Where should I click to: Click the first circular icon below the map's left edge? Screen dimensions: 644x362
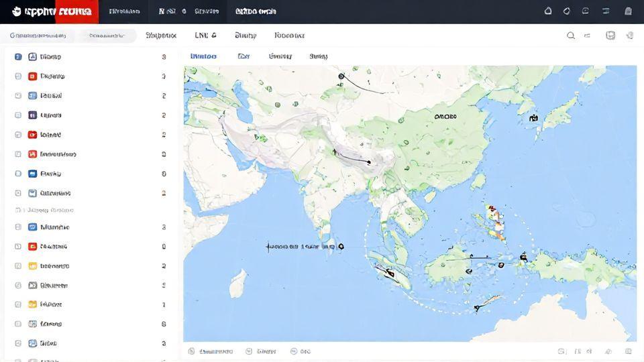pyautogui.click(x=191, y=351)
